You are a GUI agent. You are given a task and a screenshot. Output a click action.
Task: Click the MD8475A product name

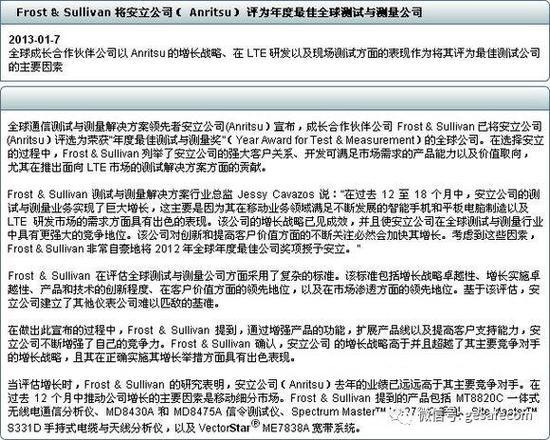[197, 412]
